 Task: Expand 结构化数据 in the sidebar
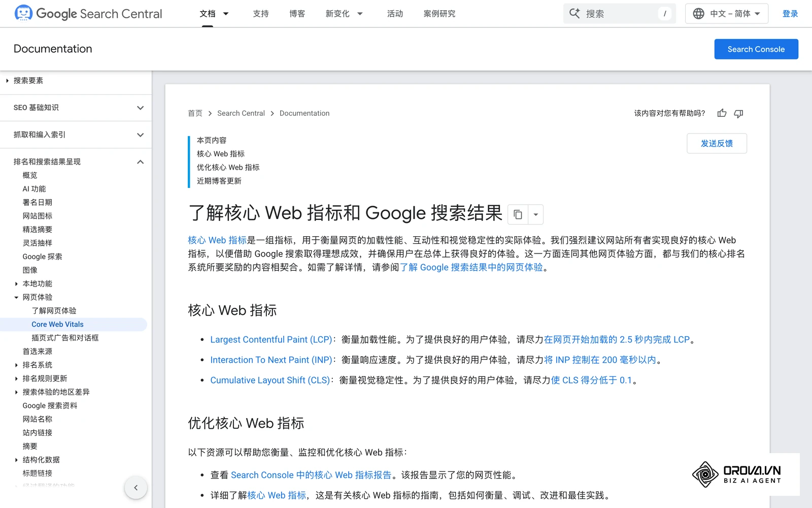pyautogui.click(x=16, y=460)
